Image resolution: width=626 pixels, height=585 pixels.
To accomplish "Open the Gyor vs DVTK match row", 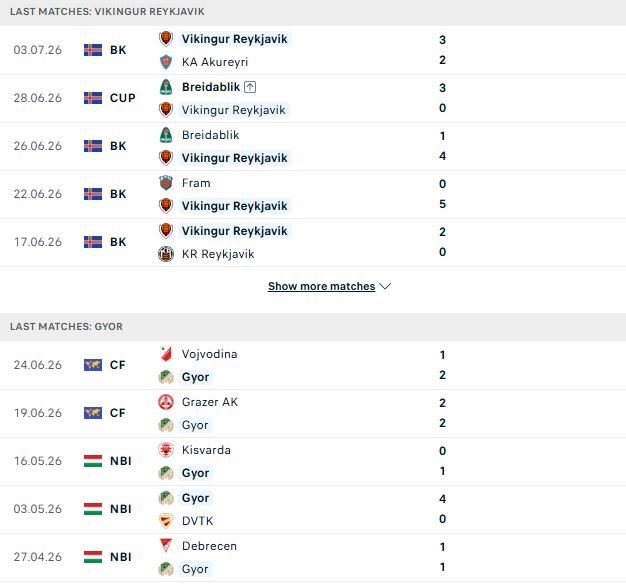I will click(x=313, y=510).
